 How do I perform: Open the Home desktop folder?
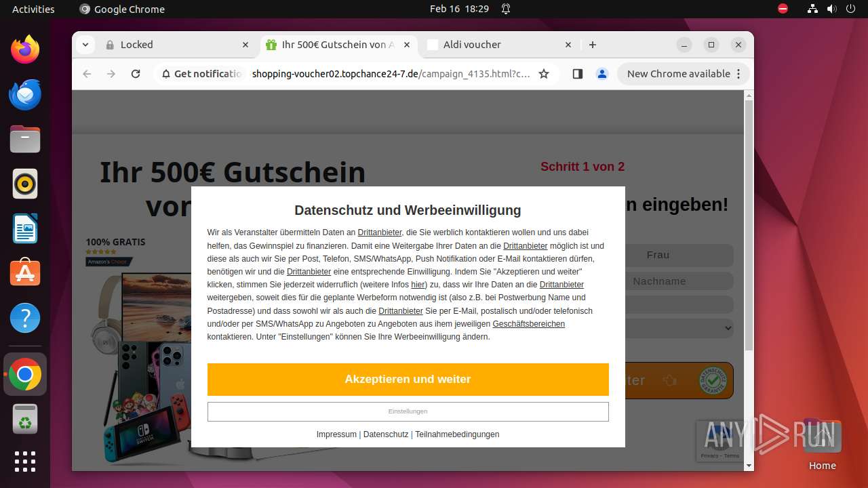(x=822, y=445)
